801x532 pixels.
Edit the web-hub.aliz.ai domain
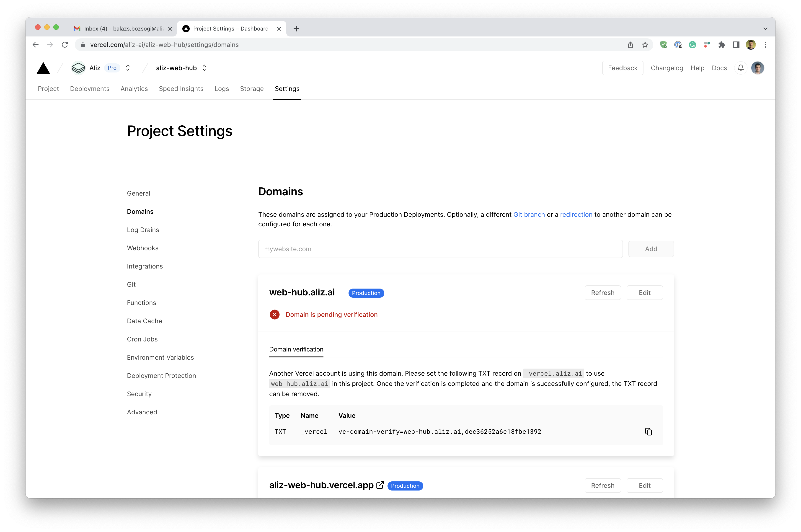click(x=644, y=292)
